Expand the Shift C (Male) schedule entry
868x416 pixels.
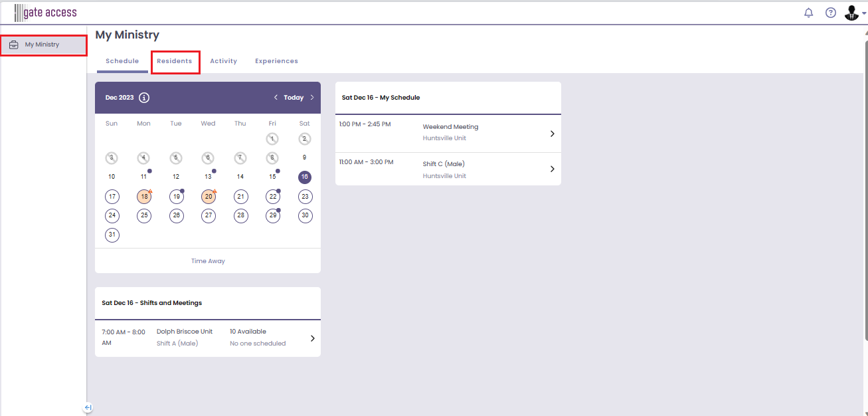(x=552, y=169)
